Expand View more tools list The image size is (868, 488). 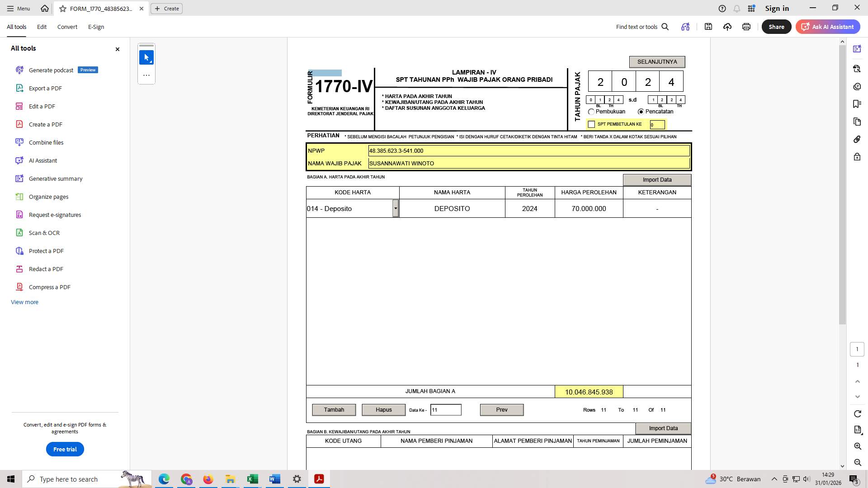pyautogui.click(x=24, y=302)
